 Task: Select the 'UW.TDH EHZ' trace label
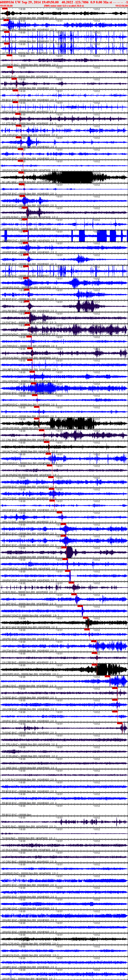click(x=9, y=651)
